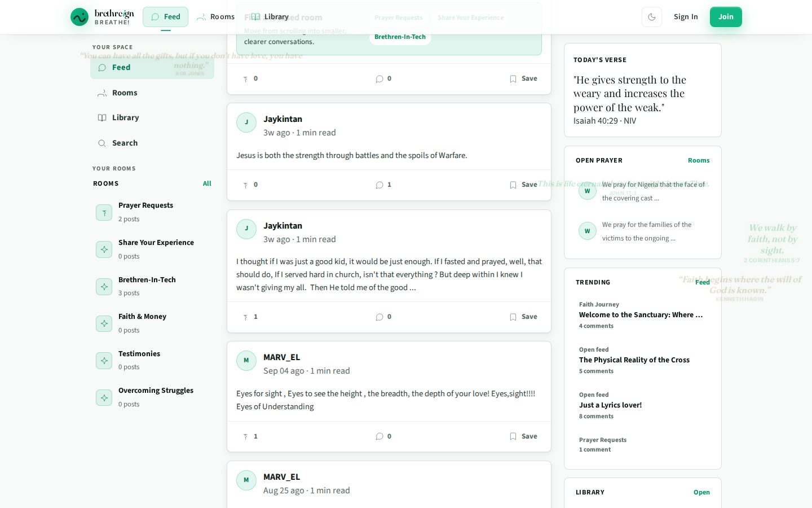This screenshot has width=812, height=508.
Task: Save the topmost post above Jaykintan's
Action: point(523,78)
